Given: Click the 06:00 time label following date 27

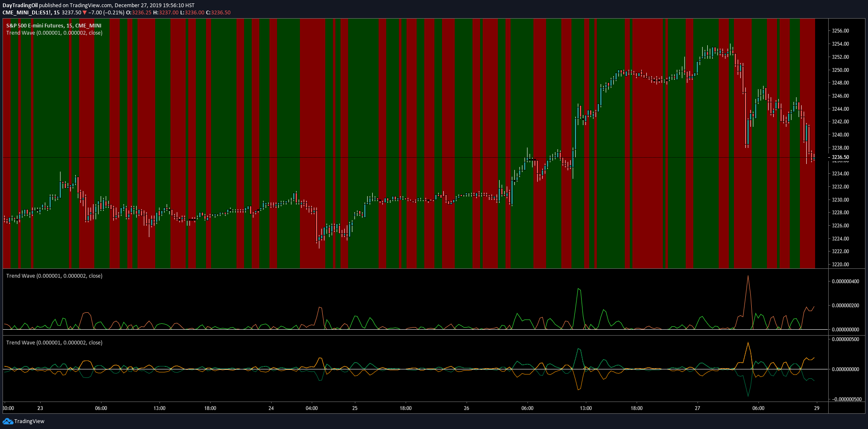Looking at the screenshot, I should tap(758, 408).
